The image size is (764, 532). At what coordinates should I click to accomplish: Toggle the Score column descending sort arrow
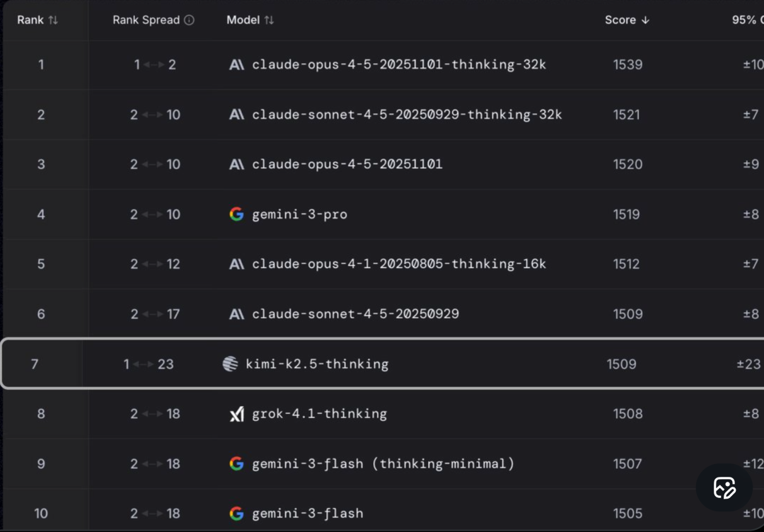click(645, 20)
